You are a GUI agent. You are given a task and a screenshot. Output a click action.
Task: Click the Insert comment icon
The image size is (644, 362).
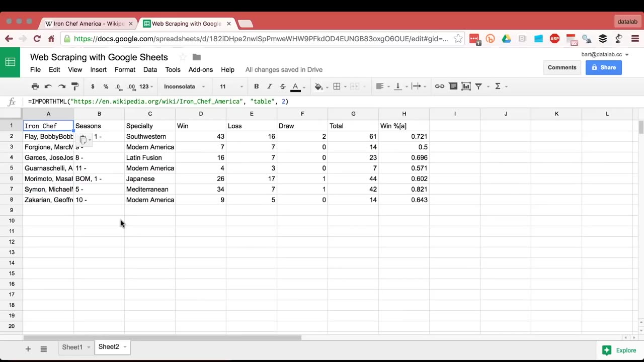[x=453, y=86]
